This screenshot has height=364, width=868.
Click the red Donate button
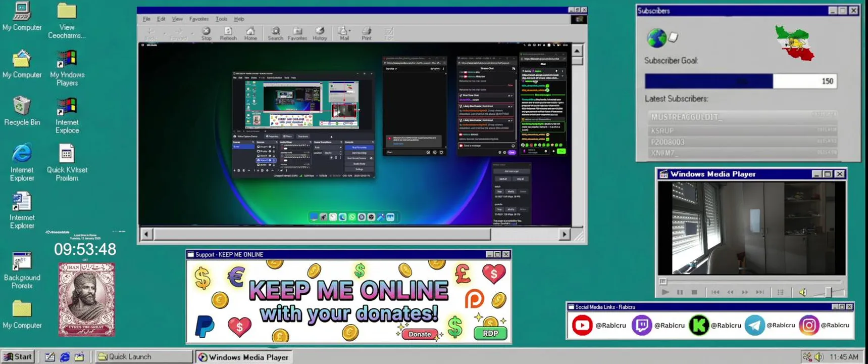tap(420, 334)
